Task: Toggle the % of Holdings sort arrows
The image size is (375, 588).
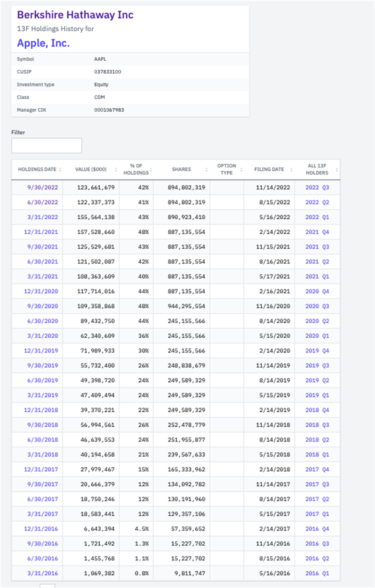Action: tap(150, 169)
